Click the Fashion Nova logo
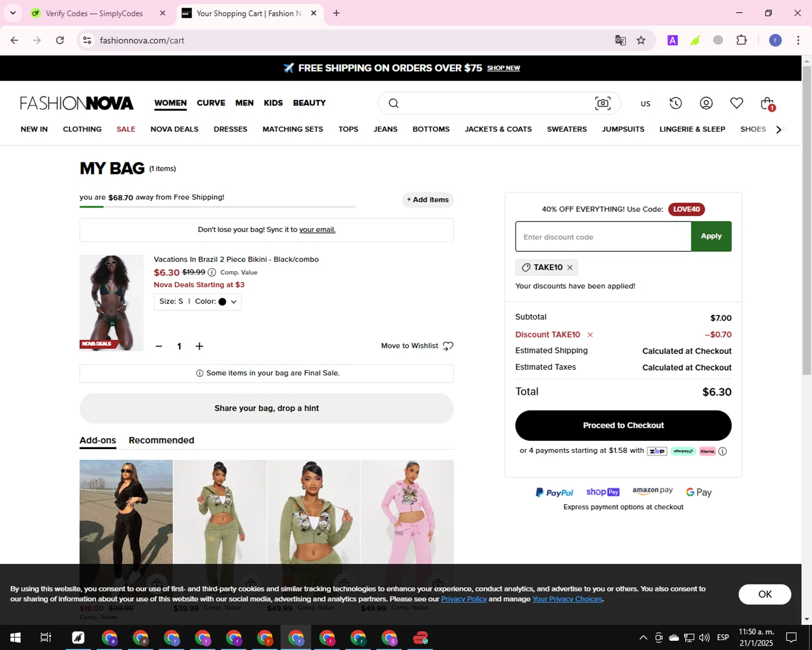Viewport: 812px width, 650px height. click(77, 103)
